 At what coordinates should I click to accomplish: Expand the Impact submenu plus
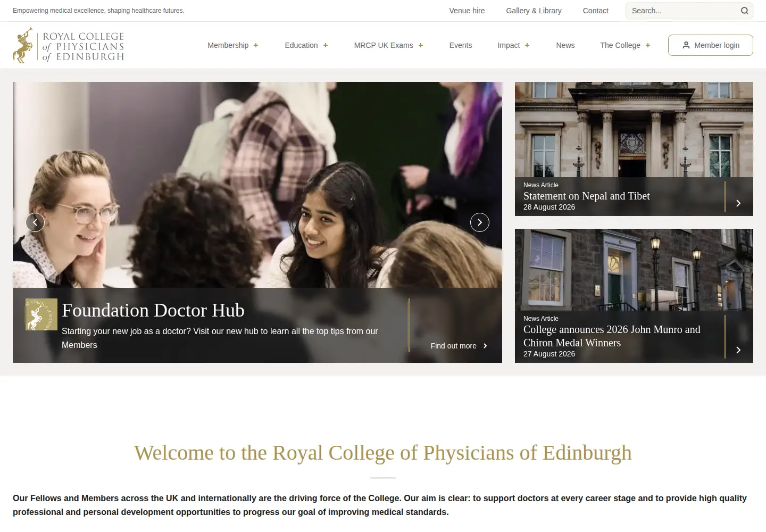[x=527, y=46]
